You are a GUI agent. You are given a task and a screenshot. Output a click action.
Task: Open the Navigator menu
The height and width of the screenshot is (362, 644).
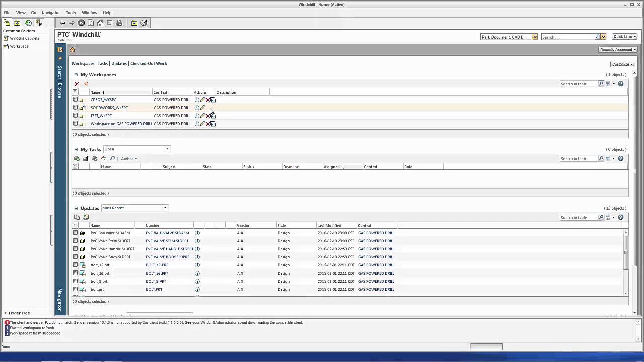(x=51, y=13)
